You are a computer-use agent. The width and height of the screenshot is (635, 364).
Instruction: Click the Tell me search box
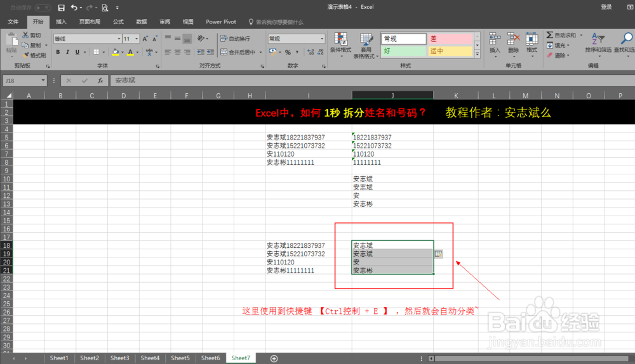click(x=276, y=22)
